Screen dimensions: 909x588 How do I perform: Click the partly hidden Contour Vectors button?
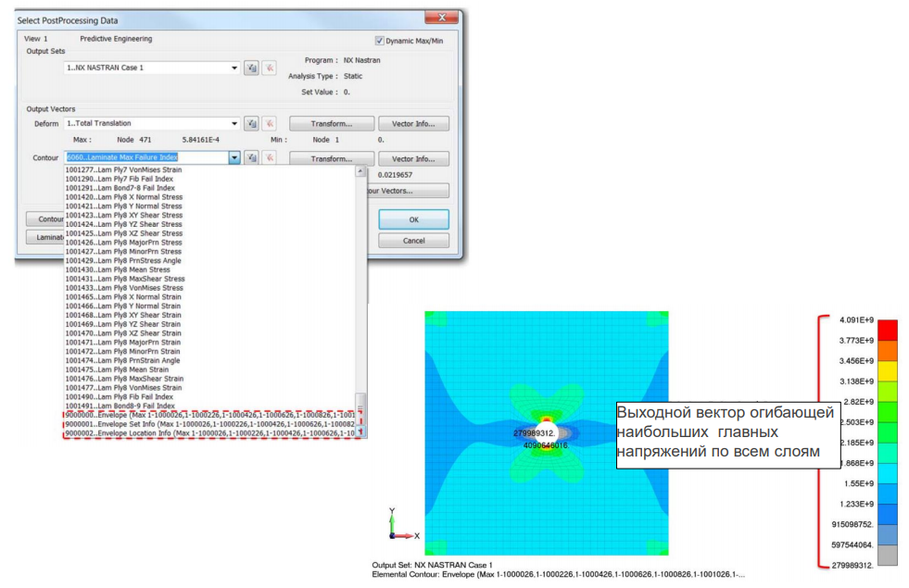[x=408, y=191]
